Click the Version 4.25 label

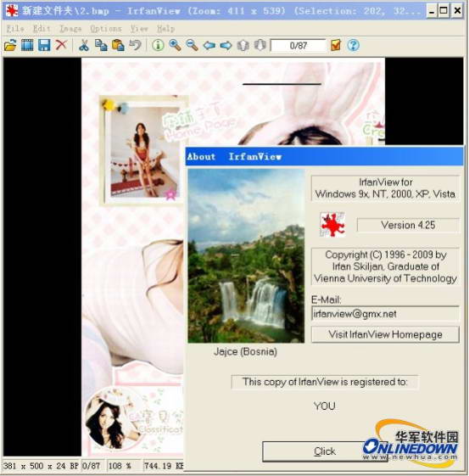coord(408,225)
